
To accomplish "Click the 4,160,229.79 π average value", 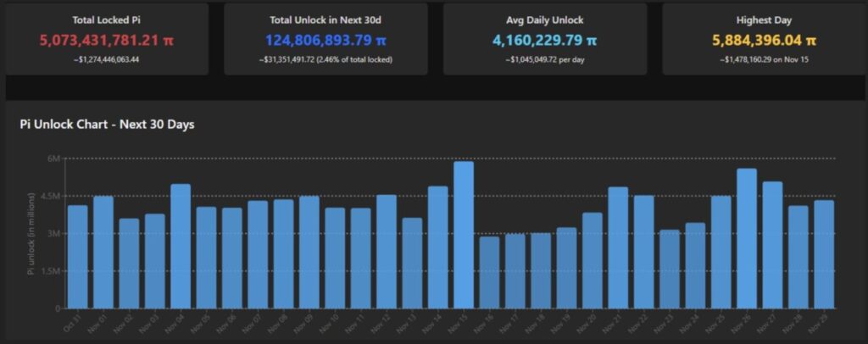I will 544,40.
